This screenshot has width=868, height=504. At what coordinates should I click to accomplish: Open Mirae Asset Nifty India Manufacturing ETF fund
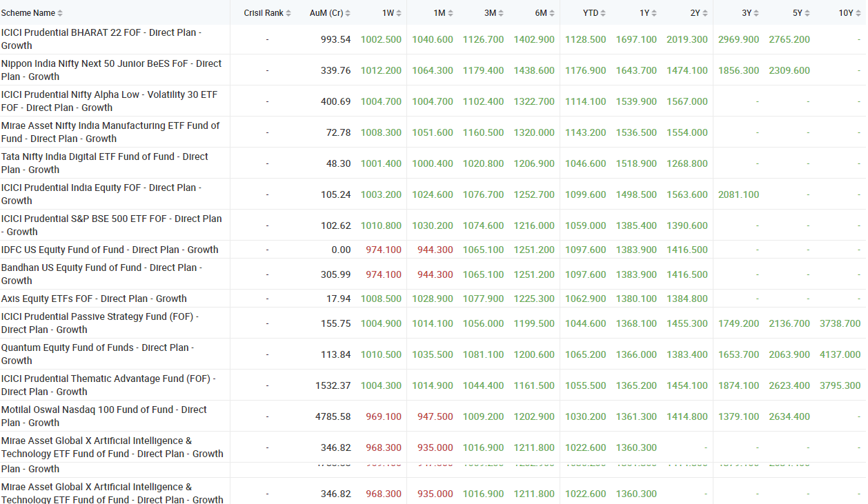click(x=110, y=132)
